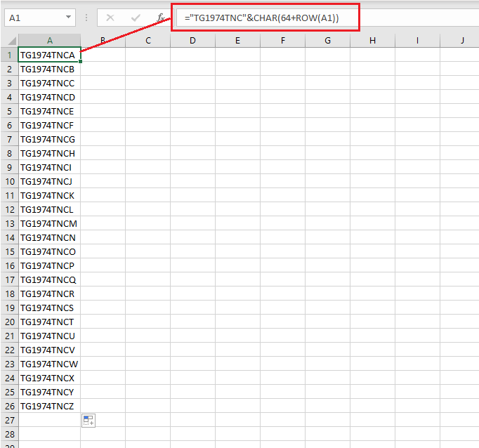This screenshot has width=479, height=448.
Task: Select cell containing TG1974TNCP
Action: pos(49,265)
